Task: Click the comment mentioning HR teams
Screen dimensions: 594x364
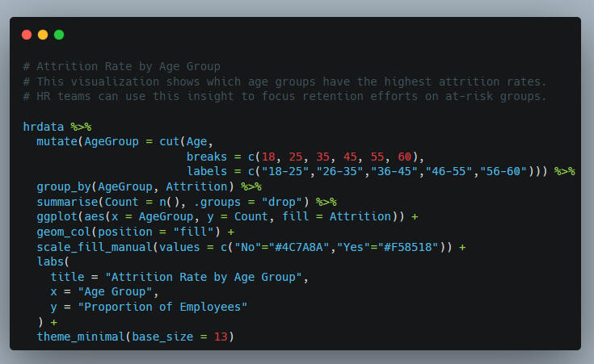Action: (x=284, y=97)
